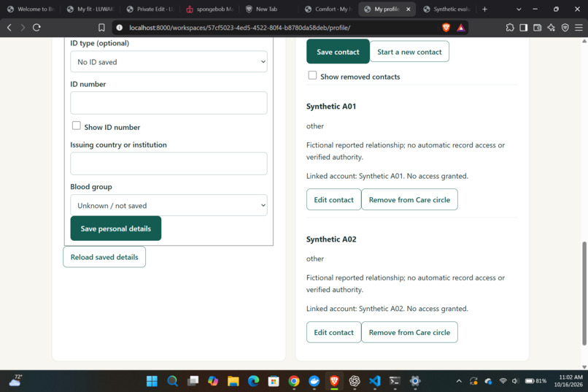
Task: Launch Copilot from the taskbar
Action: [x=213, y=381]
